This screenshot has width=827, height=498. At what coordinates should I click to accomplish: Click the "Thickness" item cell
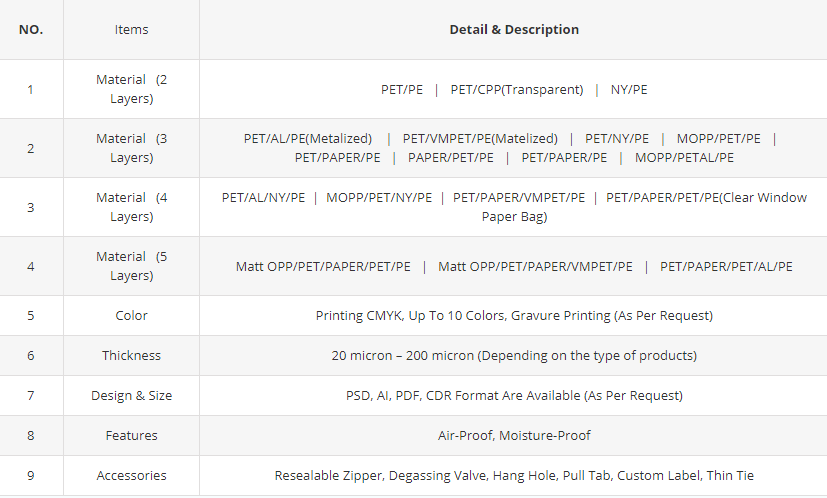pos(131,355)
